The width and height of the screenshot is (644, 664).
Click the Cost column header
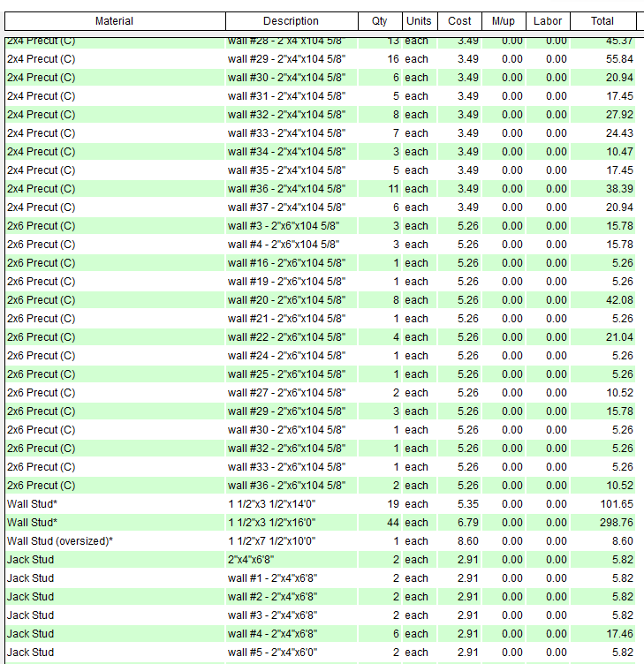click(460, 21)
